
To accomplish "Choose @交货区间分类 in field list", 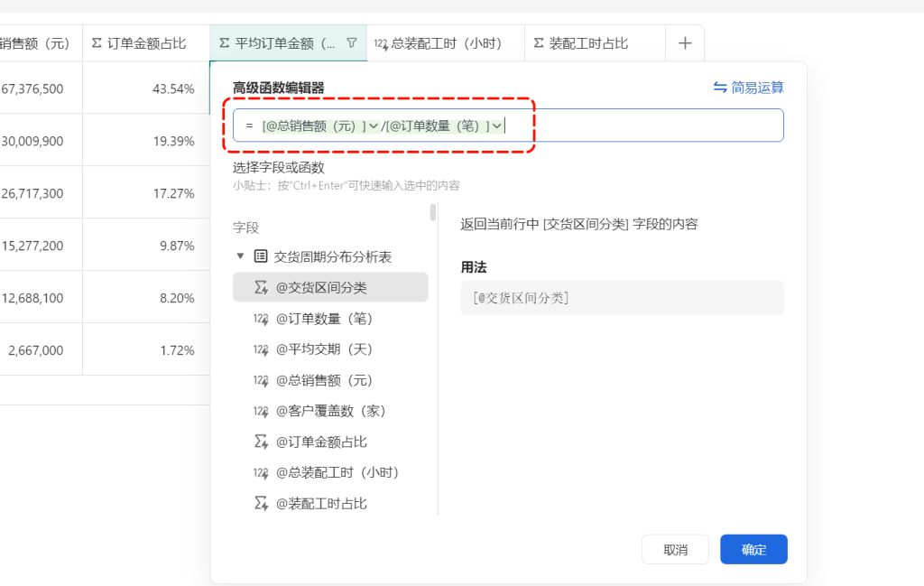I will pos(330,287).
